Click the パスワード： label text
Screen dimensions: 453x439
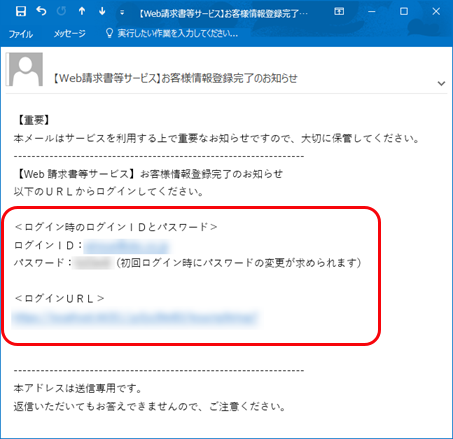(x=43, y=263)
